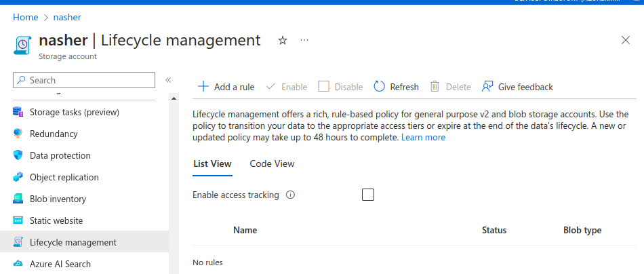644x274 pixels.
Task: Favorite this page with the star icon
Action: point(283,41)
